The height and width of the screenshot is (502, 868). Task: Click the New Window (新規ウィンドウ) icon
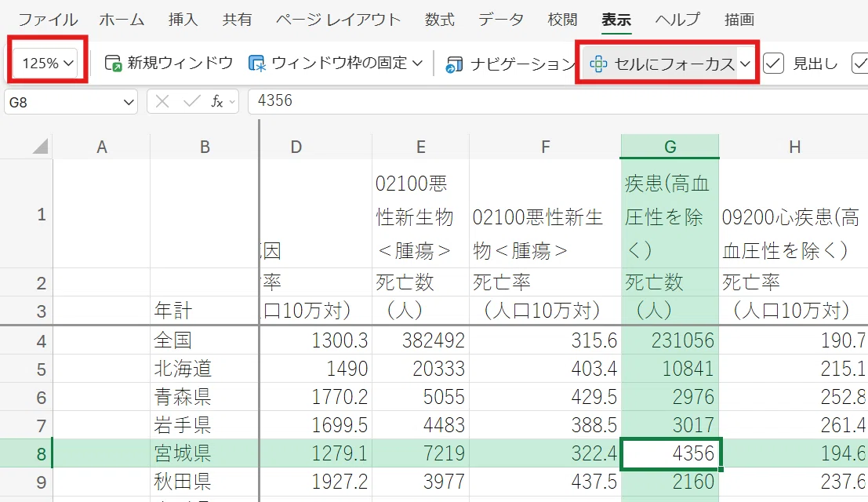(113, 63)
